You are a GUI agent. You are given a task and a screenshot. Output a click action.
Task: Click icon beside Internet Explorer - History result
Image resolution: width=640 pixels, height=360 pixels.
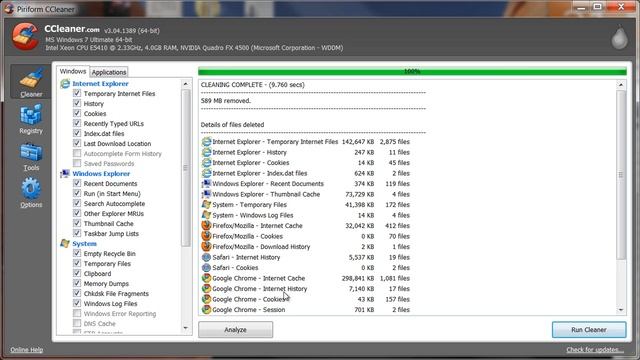tap(206, 152)
